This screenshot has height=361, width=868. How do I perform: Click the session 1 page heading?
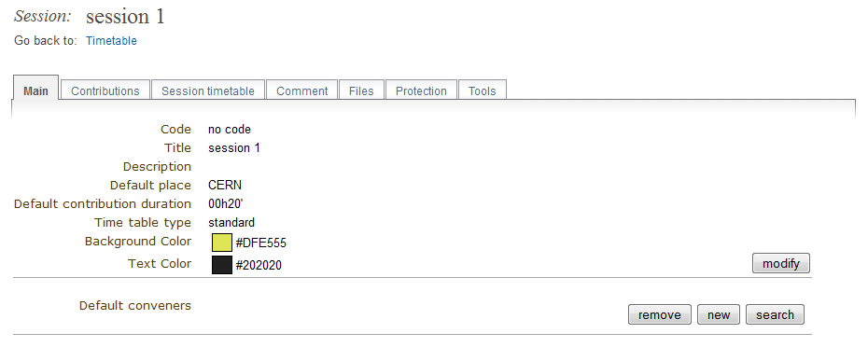tap(125, 17)
